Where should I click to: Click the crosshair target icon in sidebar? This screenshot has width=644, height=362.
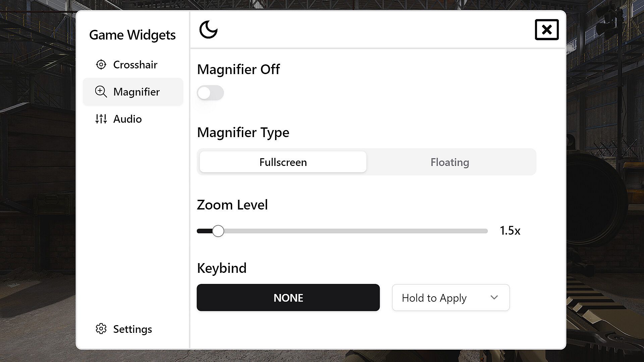tap(101, 64)
